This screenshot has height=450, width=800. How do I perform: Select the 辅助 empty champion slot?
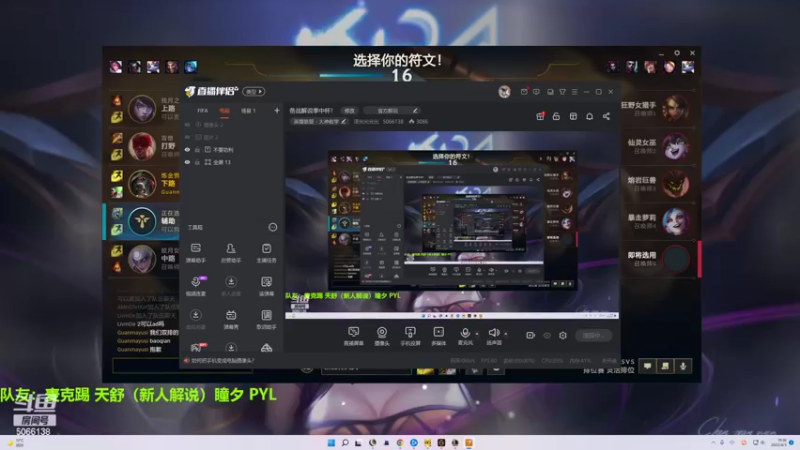click(142, 221)
